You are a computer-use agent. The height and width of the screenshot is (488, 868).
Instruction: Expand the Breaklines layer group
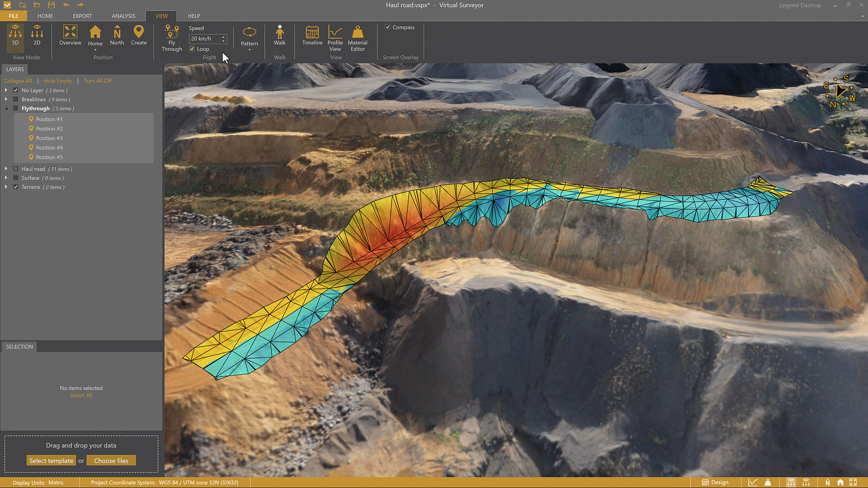tap(6, 99)
